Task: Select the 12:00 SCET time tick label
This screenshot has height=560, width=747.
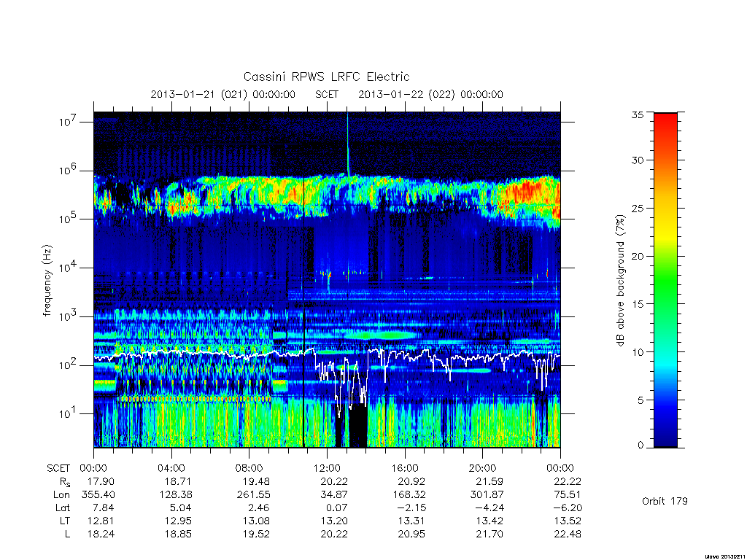Action: 327,468
